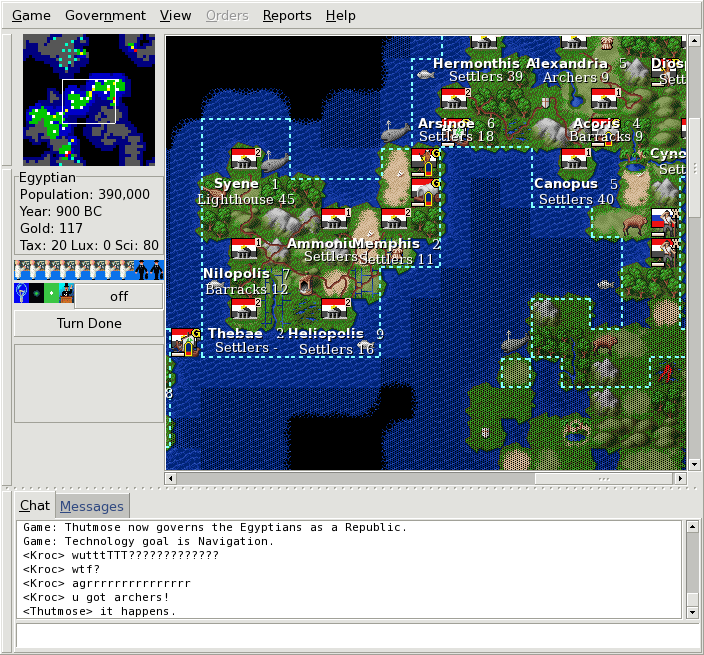
Task: Select the Canopus city flag icon
Action: coord(576,158)
